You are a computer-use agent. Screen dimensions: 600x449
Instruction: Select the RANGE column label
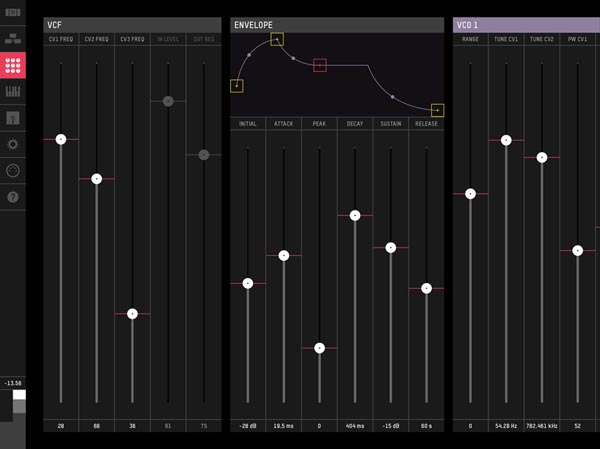click(470, 39)
